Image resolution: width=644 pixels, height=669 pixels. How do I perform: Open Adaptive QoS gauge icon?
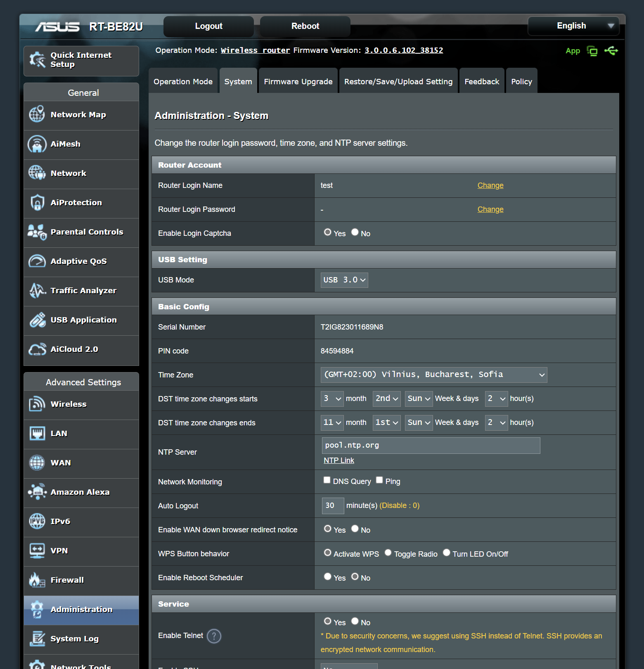point(37,261)
